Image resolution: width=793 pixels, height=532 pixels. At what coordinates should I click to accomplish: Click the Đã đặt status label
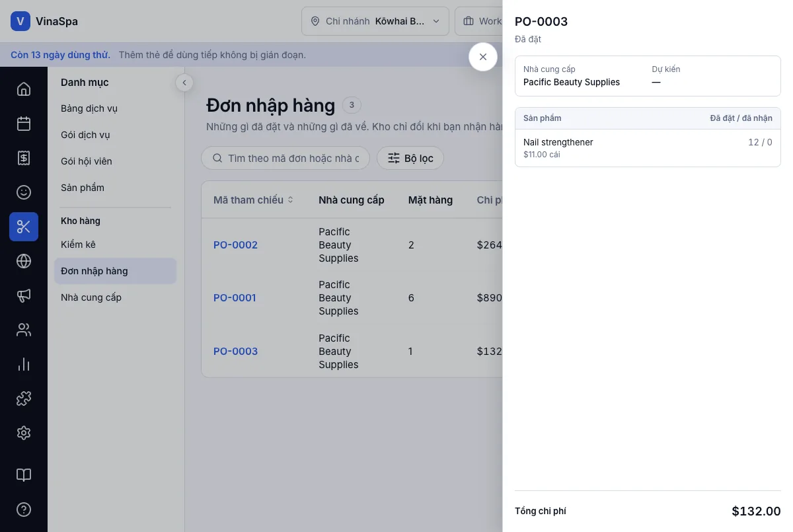[528, 40]
